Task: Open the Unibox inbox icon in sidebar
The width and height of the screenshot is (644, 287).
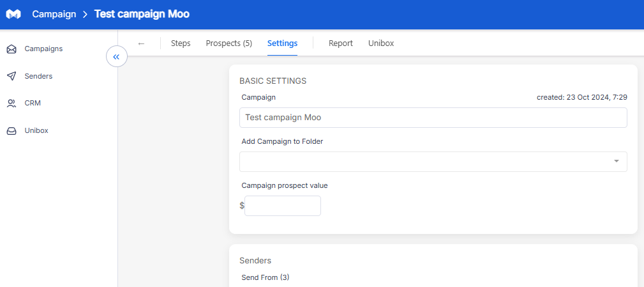Action: pyautogui.click(x=12, y=131)
